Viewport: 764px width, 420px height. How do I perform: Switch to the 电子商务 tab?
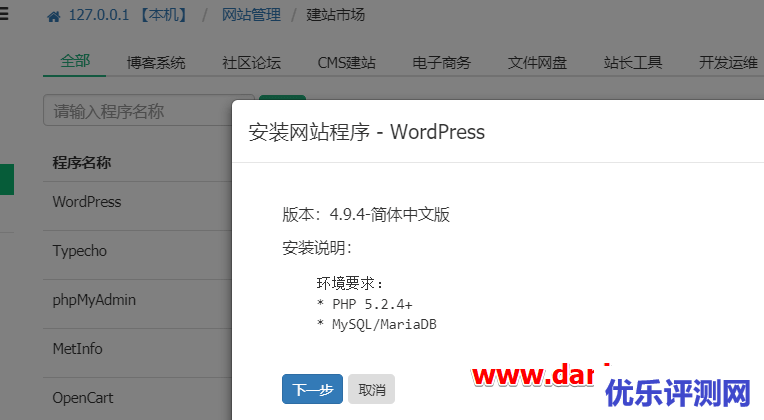coord(441,62)
